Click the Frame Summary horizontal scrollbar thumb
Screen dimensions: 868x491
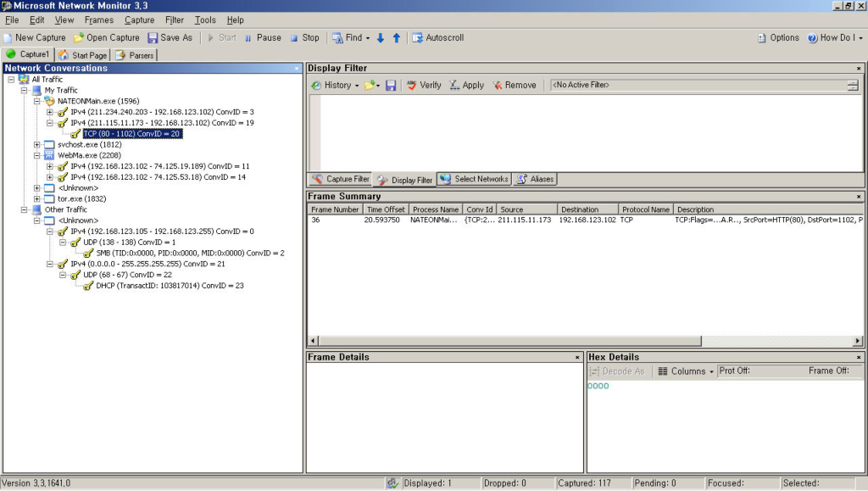[509, 341]
